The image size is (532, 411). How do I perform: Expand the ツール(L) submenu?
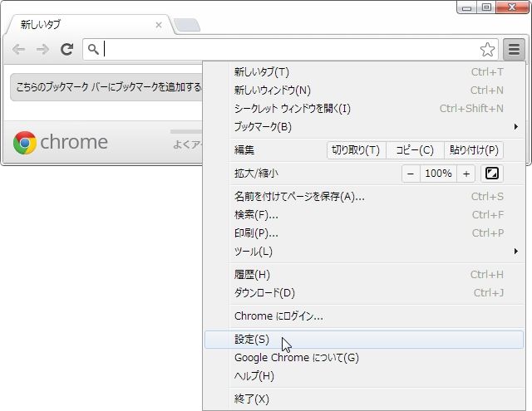pyautogui.click(x=364, y=252)
